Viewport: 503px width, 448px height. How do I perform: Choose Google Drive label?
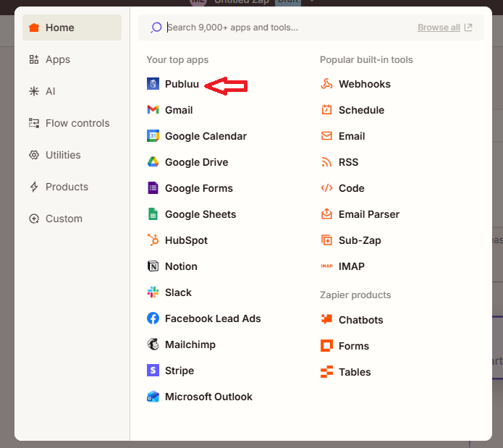coord(196,162)
